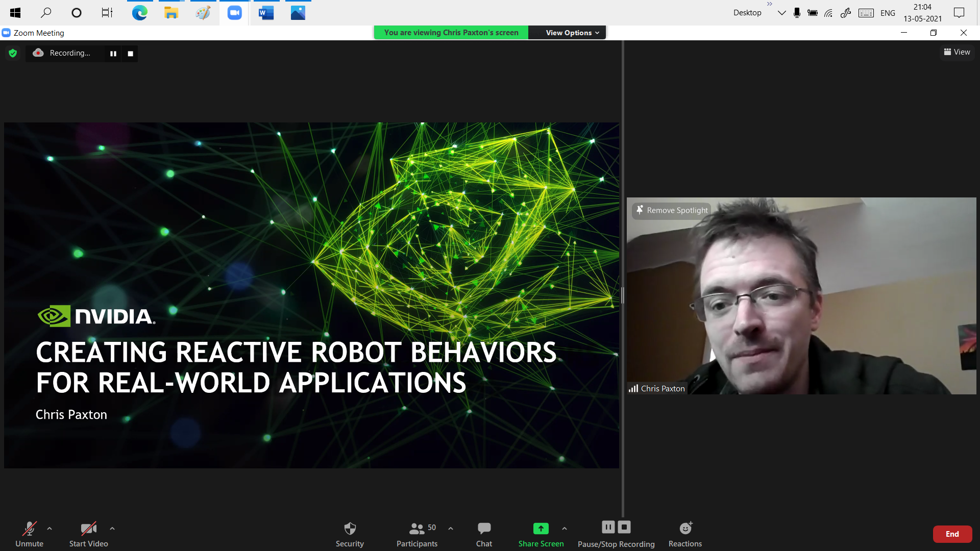Open Windows search from taskbar
Image resolution: width=980 pixels, height=551 pixels.
tap(46, 13)
